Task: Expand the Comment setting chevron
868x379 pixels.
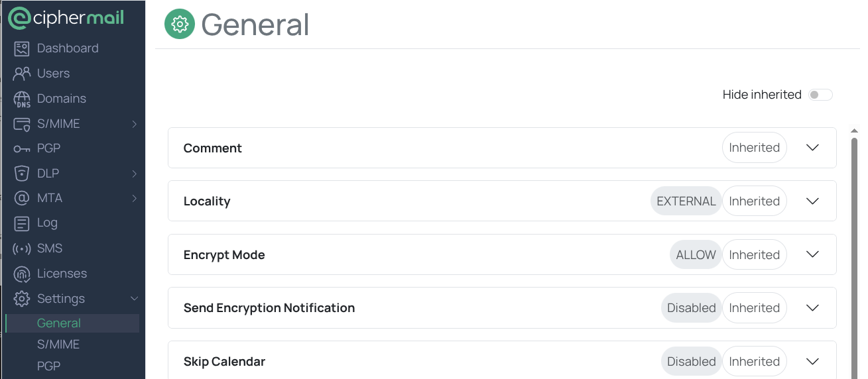Action: pos(812,148)
